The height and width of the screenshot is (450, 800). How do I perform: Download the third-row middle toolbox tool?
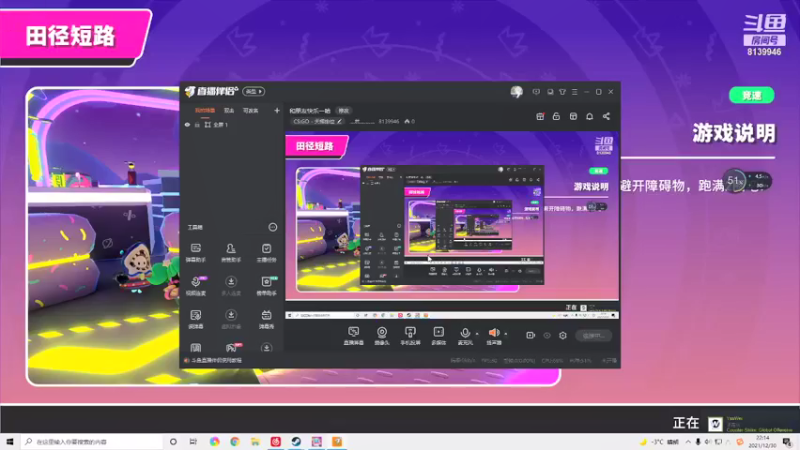[231, 319]
